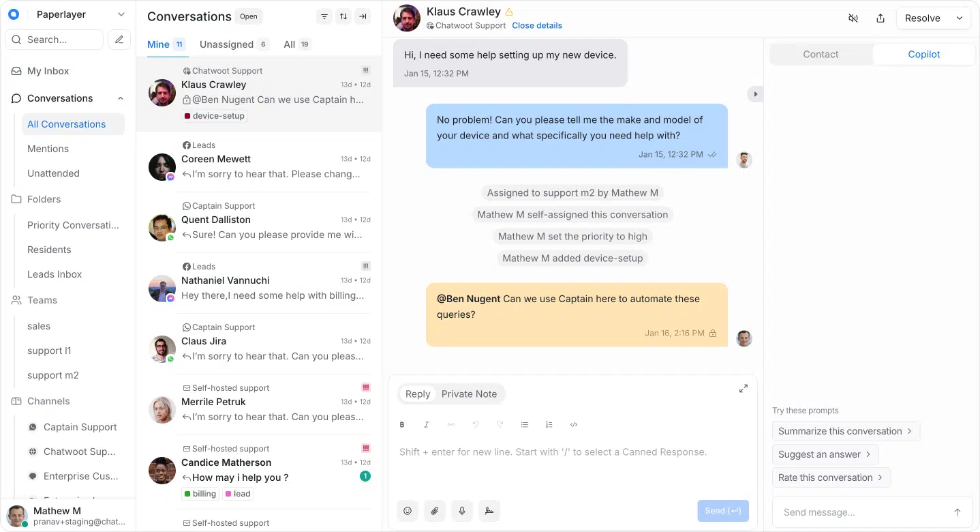Viewport: 980px width, 532px height.
Task: Click the attach file paperclip icon
Action: tap(435, 511)
